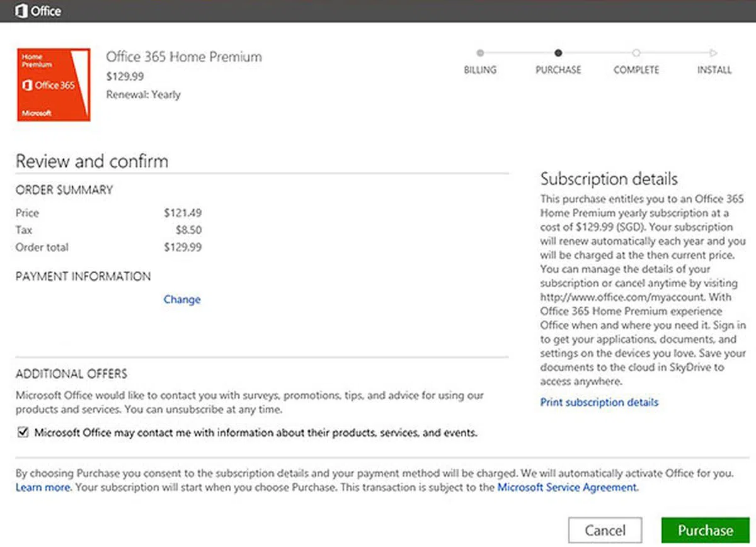Print subscription details
The height and width of the screenshot is (547, 756).
click(599, 402)
